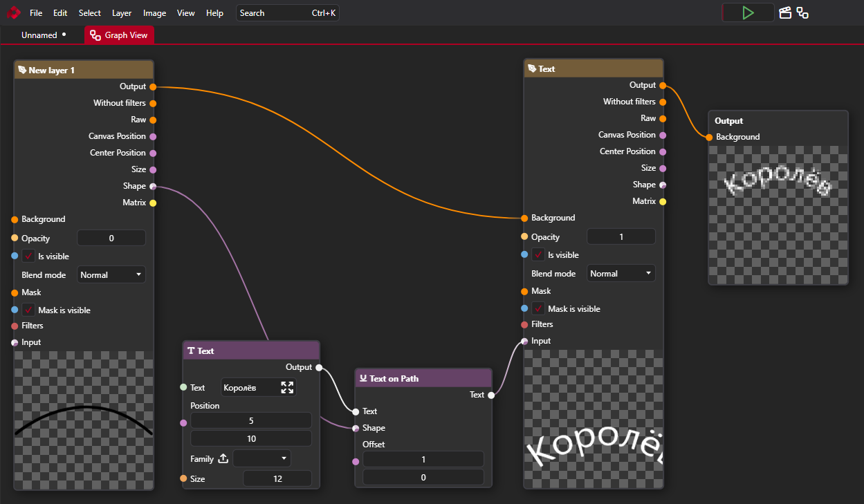Click the Size input field of the Text node
This screenshot has height=504, width=864.
(x=277, y=478)
